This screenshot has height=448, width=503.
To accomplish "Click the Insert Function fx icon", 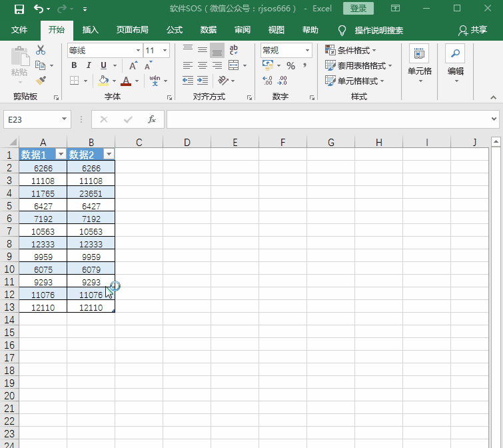I will (x=151, y=119).
